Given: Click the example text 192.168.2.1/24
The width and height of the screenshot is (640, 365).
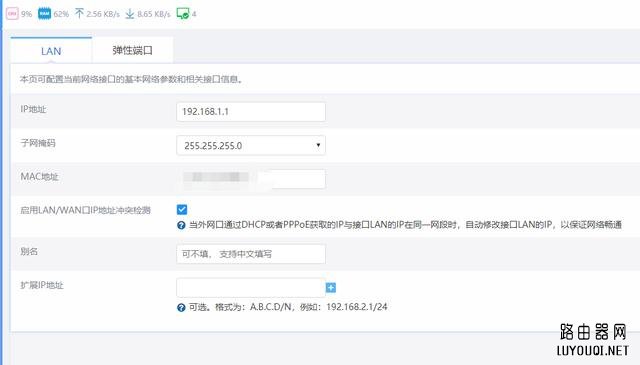Looking at the screenshot, I should [x=357, y=307].
